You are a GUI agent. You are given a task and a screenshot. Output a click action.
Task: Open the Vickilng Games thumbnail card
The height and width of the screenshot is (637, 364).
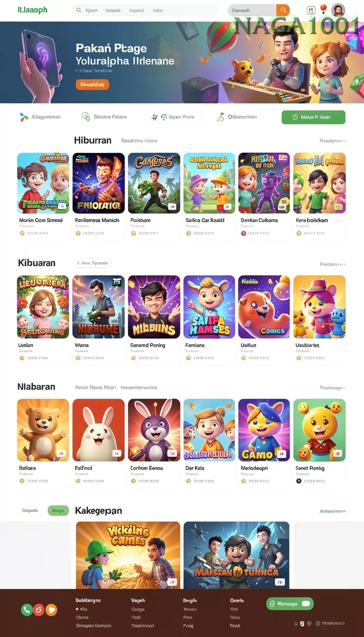point(128,555)
